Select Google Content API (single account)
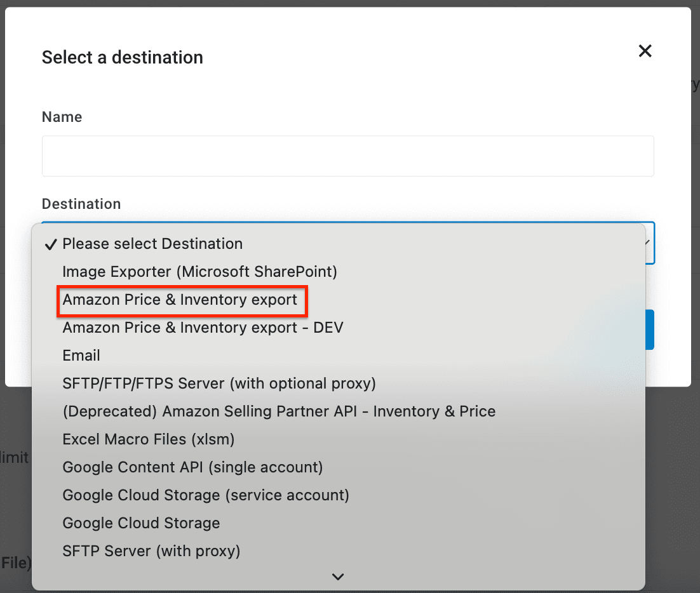 click(193, 467)
